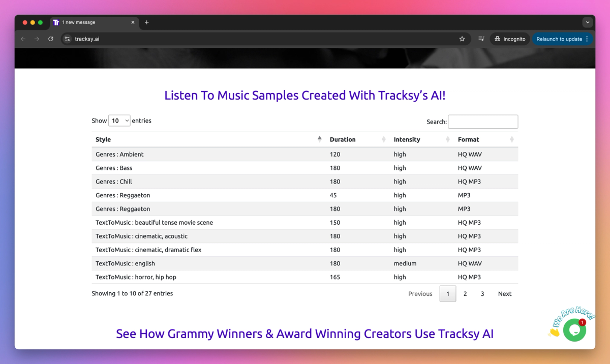Reload the tracksy.ai page

tap(51, 39)
